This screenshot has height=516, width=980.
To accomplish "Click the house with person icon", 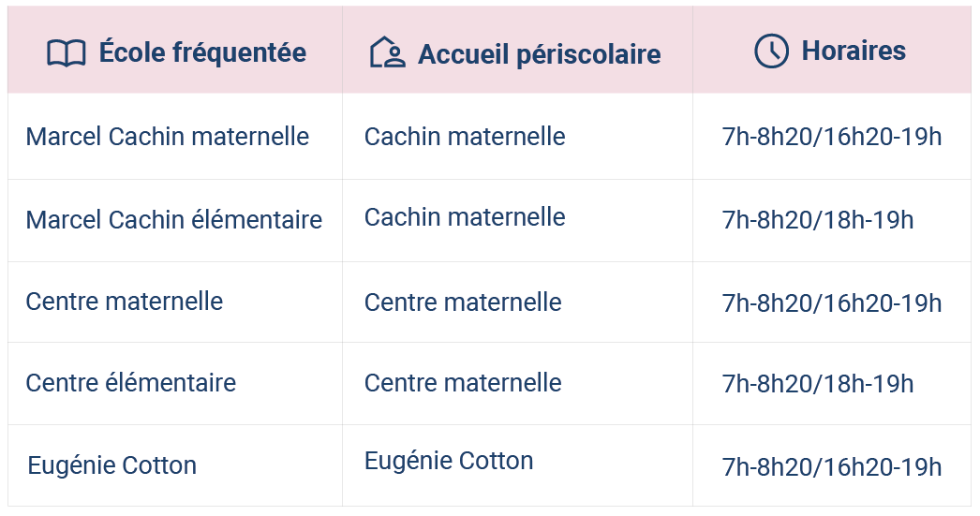I will (x=387, y=52).
